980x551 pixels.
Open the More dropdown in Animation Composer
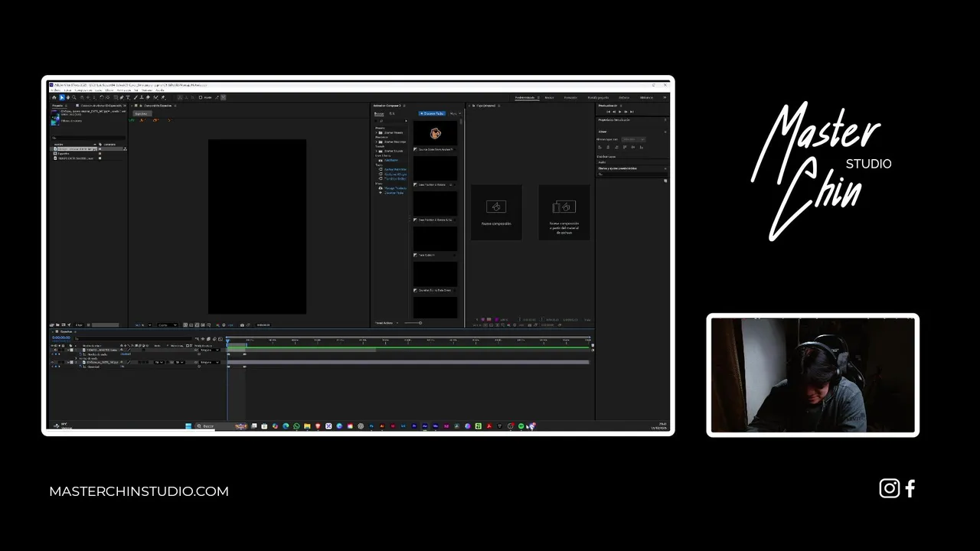pos(456,113)
